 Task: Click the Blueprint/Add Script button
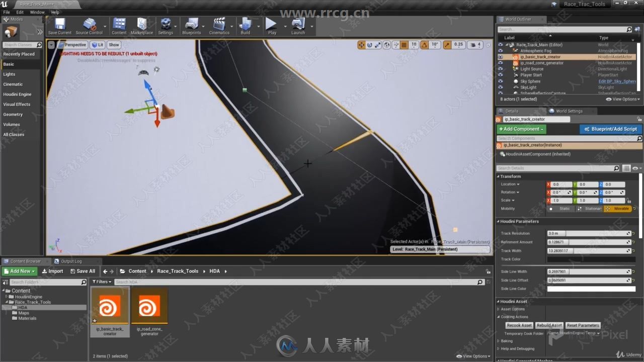610,129
